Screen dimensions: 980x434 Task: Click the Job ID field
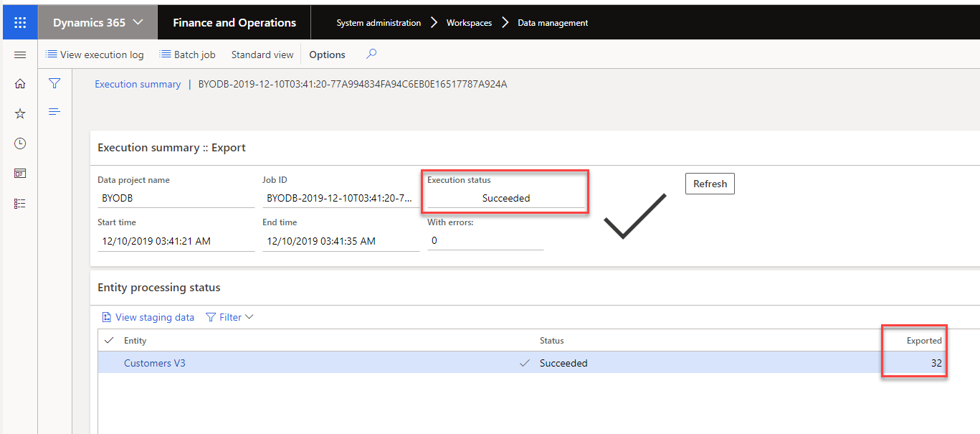pos(341,198)
